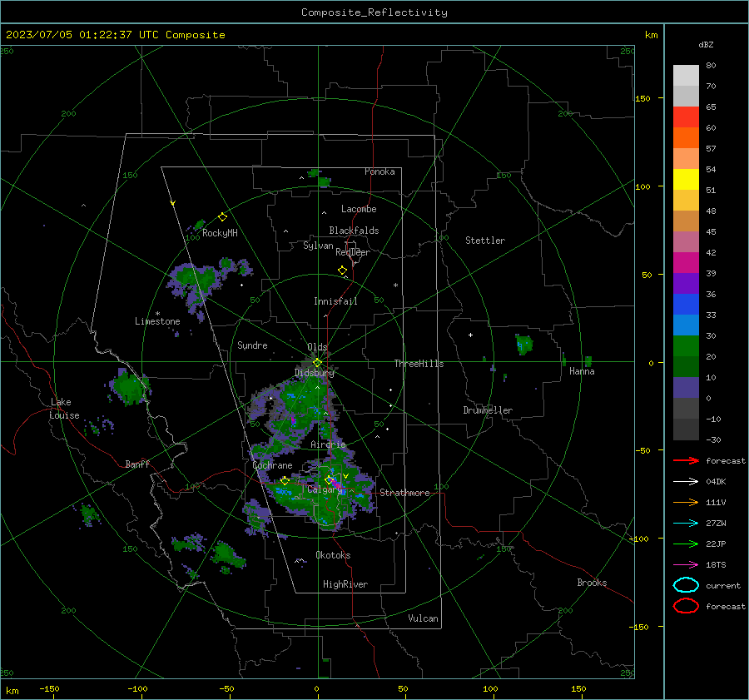Click the bright yellow swatch in dBZ scale
749x700 pixels.
click(x=686, y=180)
